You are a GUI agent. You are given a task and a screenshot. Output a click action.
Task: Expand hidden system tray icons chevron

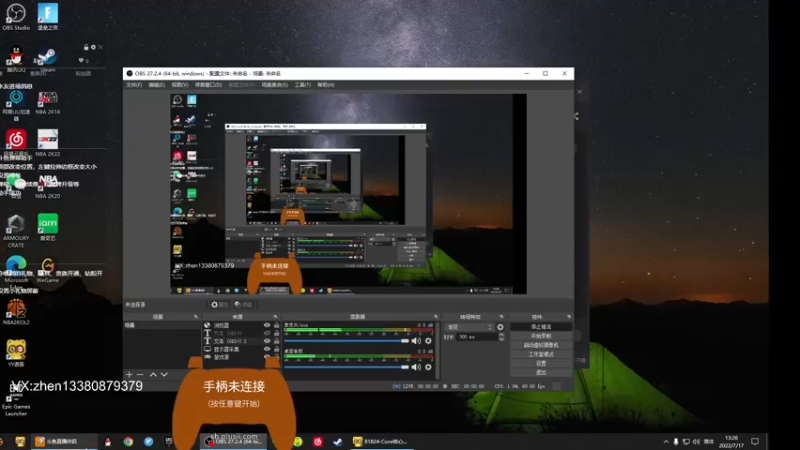tap(666, 442)
